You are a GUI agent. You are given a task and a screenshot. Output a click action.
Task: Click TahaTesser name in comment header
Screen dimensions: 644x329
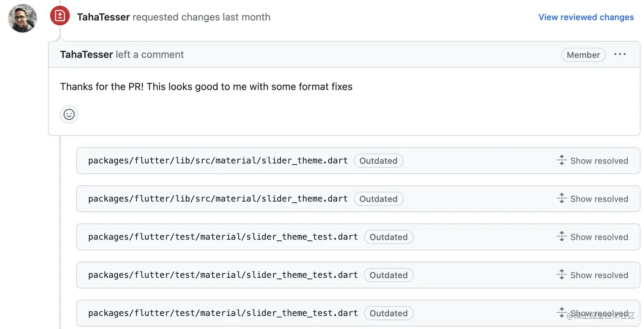click(x=86, y=55)
